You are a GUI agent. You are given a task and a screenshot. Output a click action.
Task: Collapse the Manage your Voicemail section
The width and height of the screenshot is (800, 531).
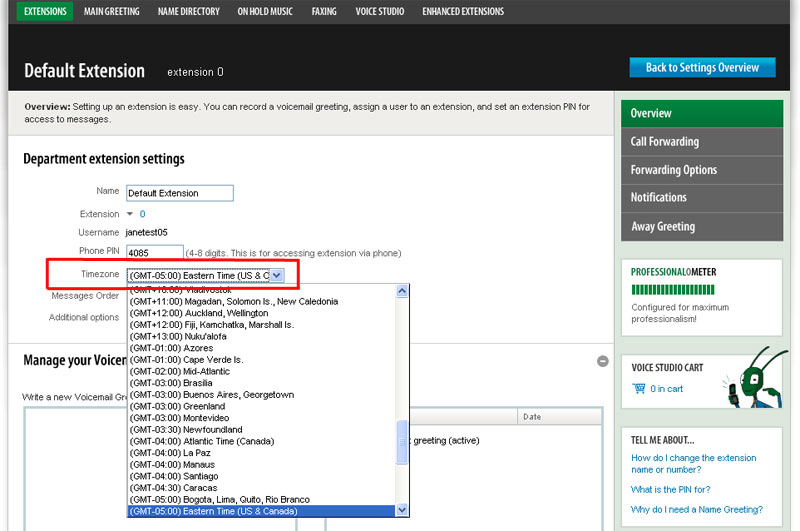click(x=603, y=361)
